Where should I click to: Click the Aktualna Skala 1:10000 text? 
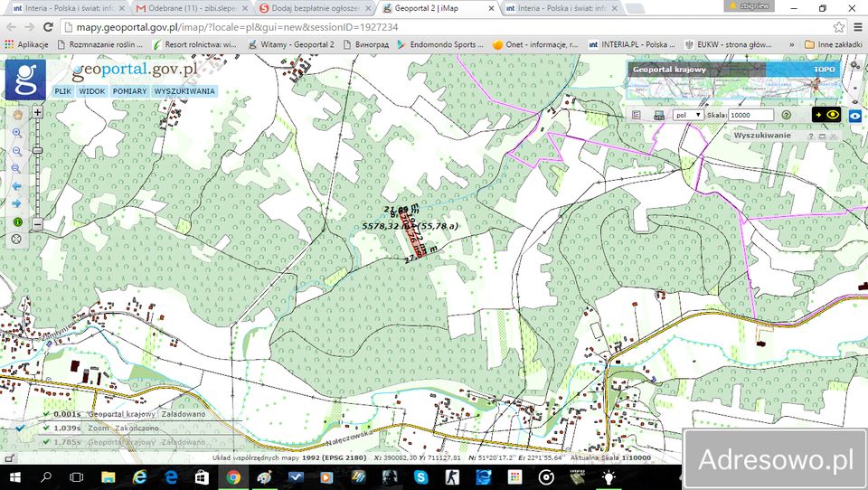click(610, 457)
